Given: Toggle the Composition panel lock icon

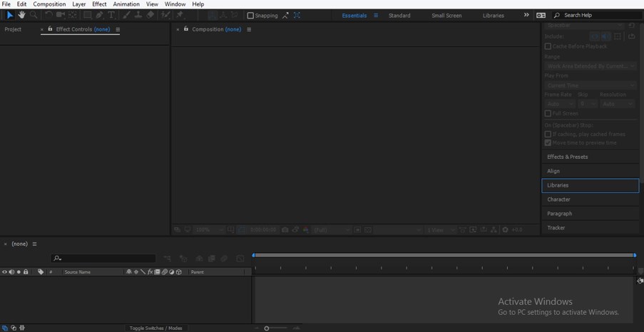Looking at the screenshot, I should (x=186, y=28).
